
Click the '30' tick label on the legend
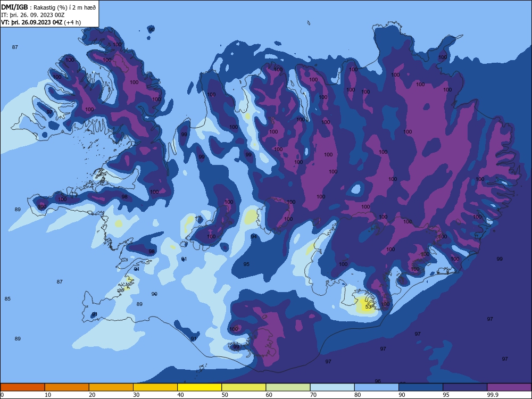pyautogui.click(x=136, y=395)
